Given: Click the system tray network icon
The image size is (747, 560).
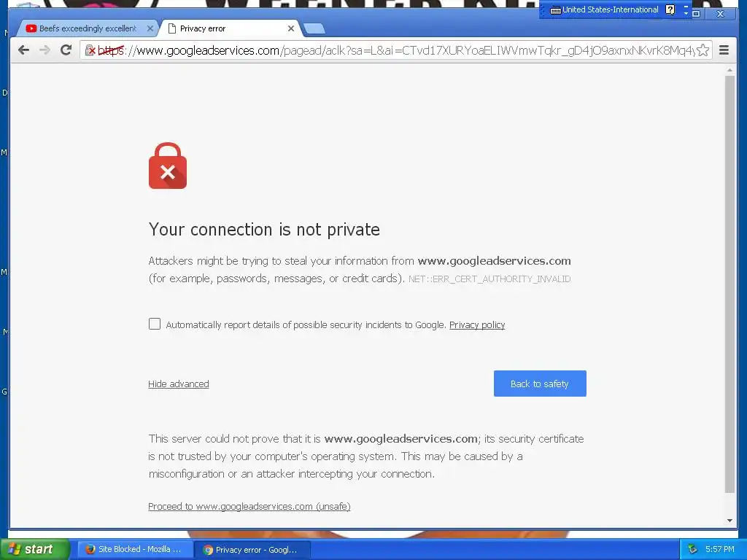Looking at the screenshot, I should pyautogui.click(x=692, y=549).
